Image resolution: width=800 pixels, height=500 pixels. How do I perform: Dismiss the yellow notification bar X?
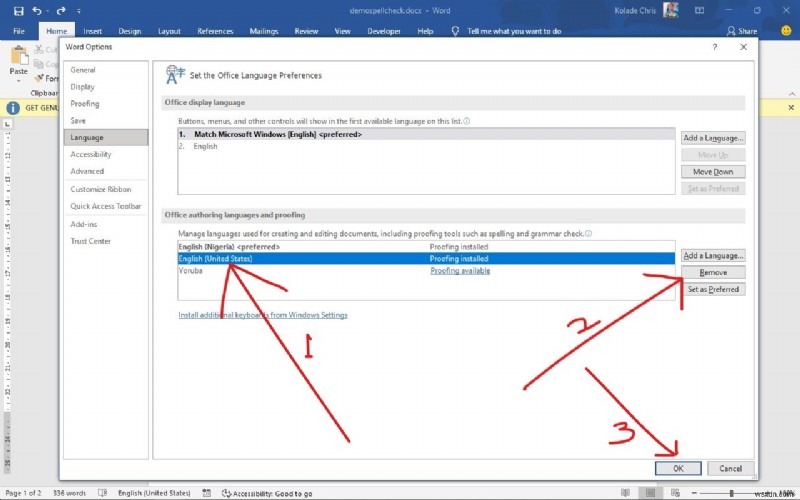click(x=791, y=108)
